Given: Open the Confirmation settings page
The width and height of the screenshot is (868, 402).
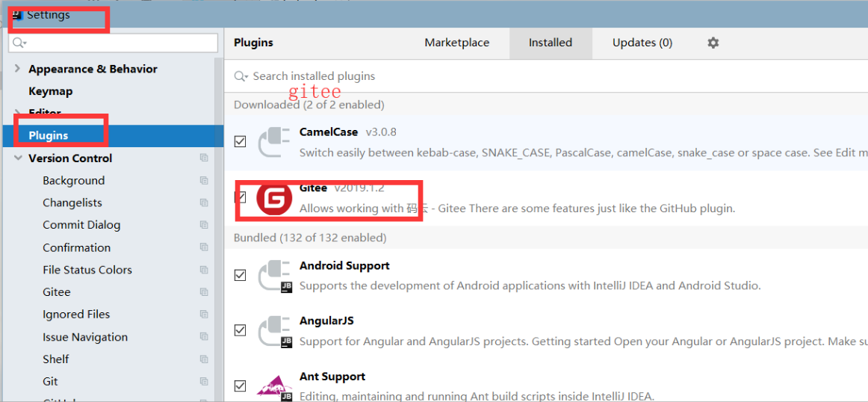Looking at the screenshot, I should pyautogui.click(x=76, y=247).
